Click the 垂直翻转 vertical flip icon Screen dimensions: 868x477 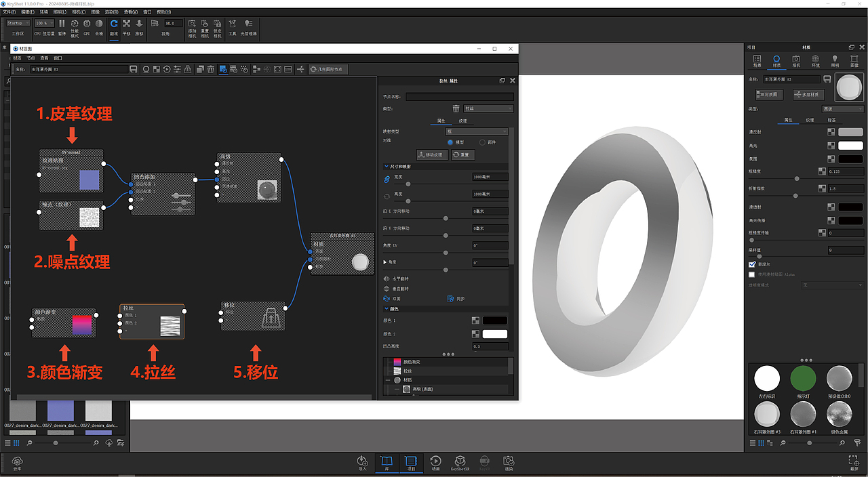(x=387, y=289)
